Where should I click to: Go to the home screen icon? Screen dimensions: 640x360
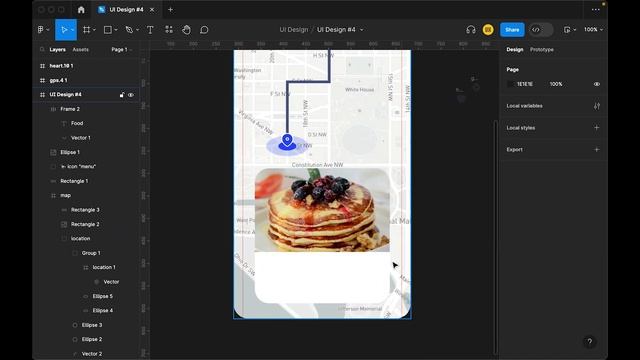(81, 9)
